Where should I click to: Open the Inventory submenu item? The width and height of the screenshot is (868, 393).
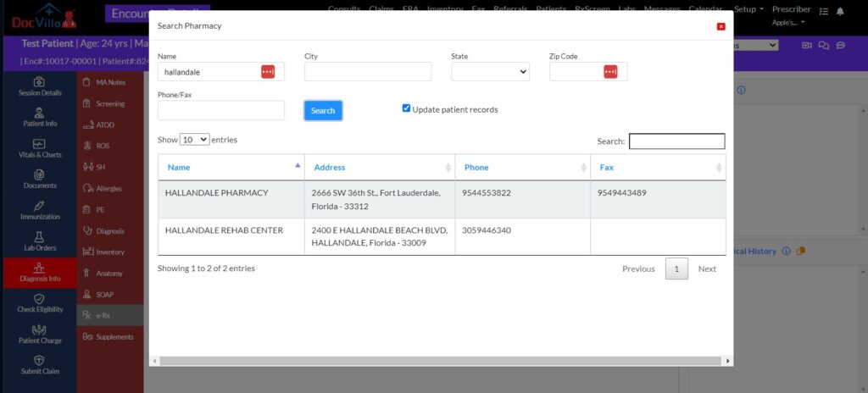[109, 252]
